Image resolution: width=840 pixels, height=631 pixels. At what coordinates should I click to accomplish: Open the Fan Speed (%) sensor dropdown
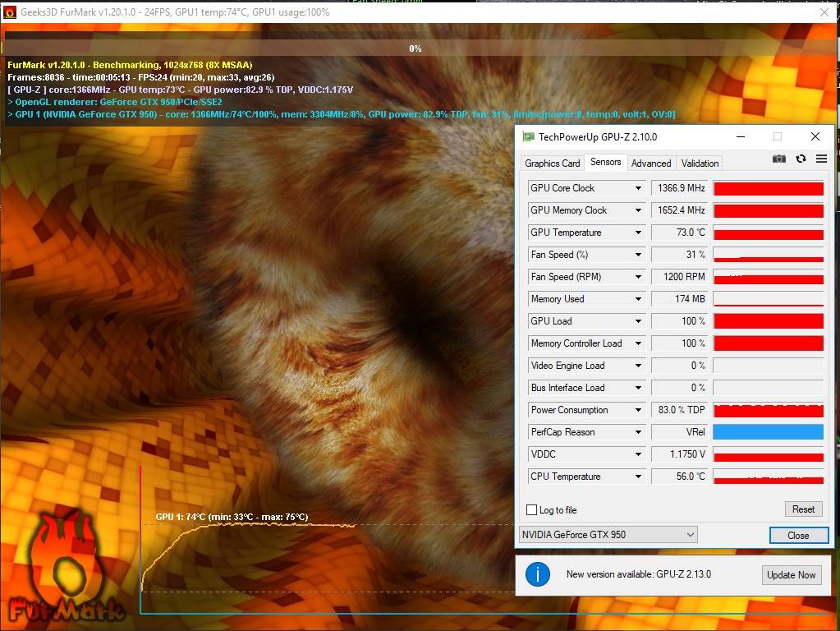(x=638, y=255)
